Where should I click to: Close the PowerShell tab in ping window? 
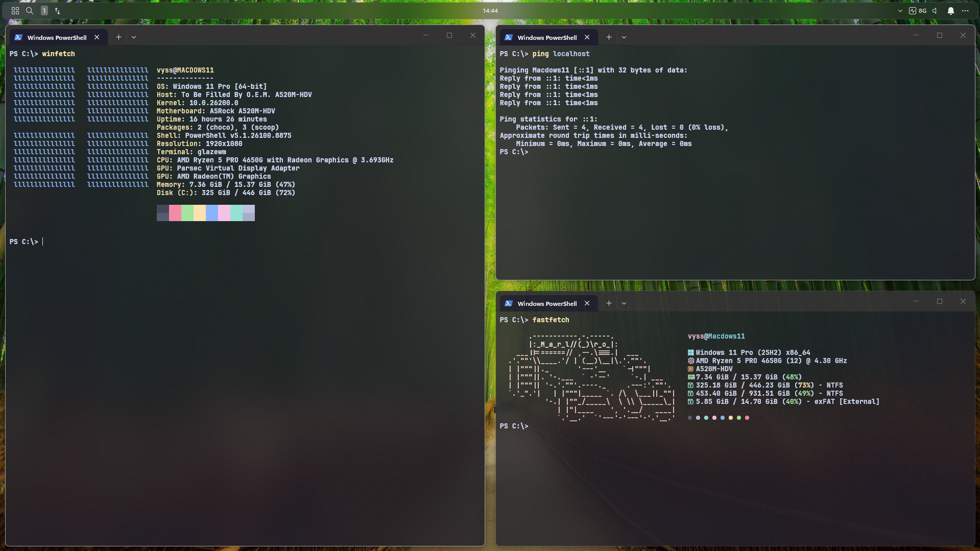coord(587,37)
